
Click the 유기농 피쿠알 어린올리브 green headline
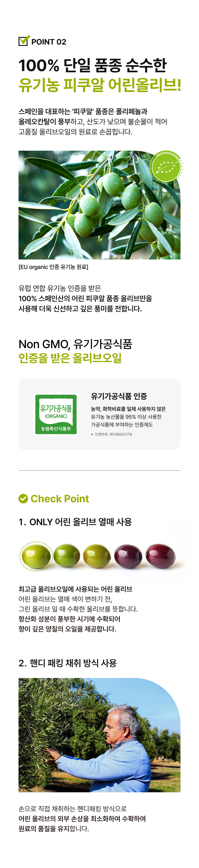pyautogui.click(x=100, y=84)
